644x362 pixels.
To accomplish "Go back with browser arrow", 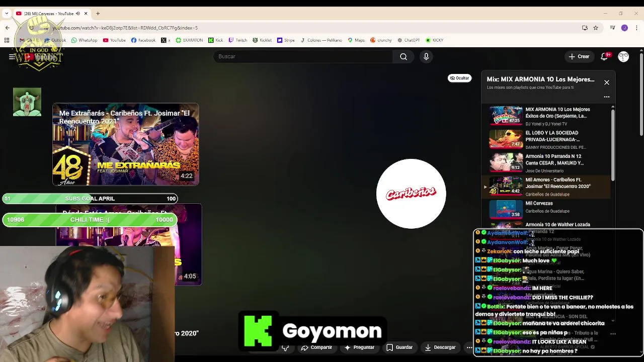I will coord(7,28).
